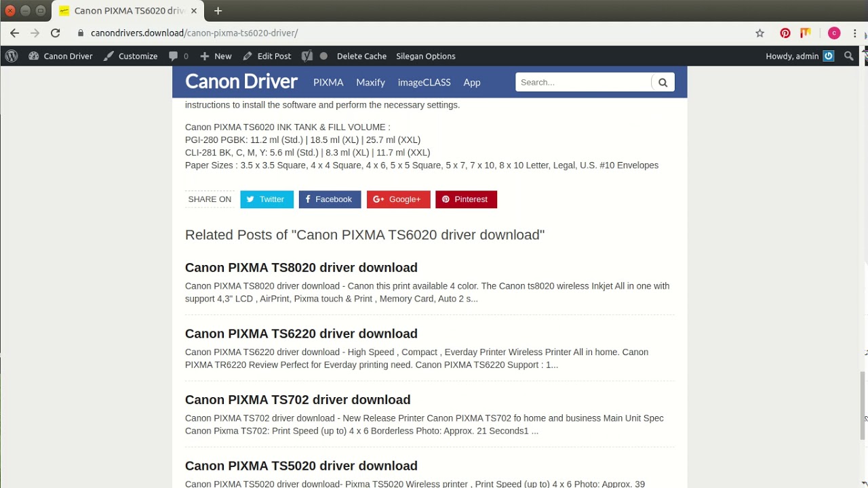Open the PIXMA navigation item
868x488 pixels.
coord(328,82)
